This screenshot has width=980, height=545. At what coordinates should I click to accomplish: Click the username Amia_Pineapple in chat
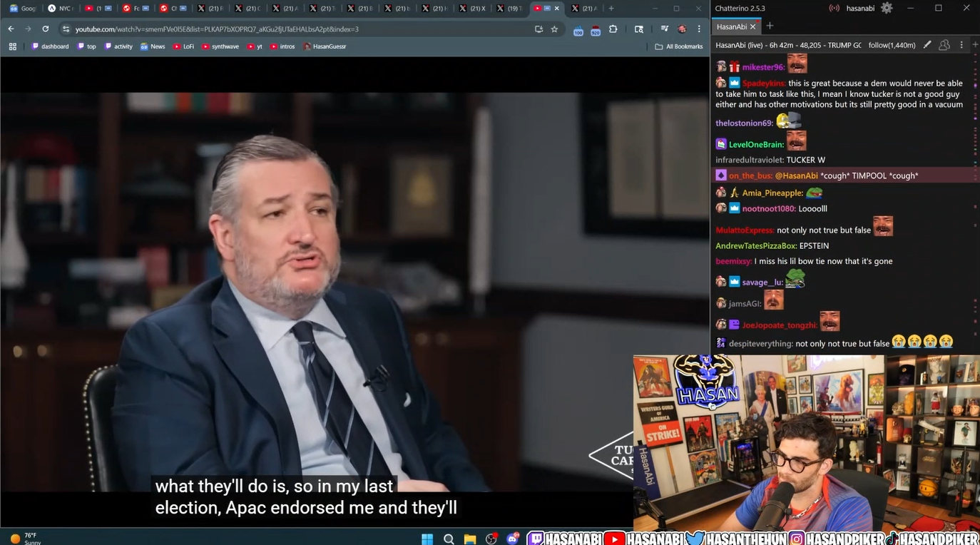(772, 193)
